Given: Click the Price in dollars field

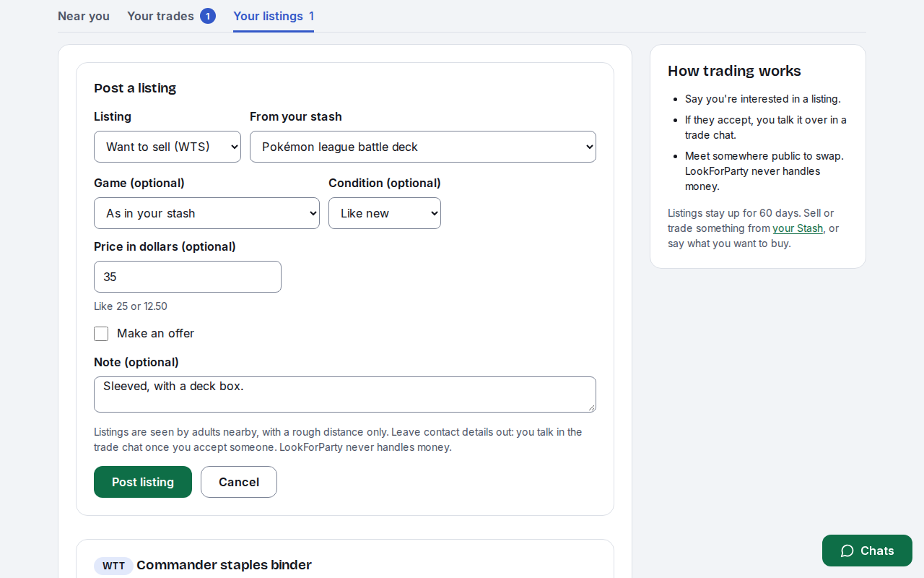Looking at the screenshot, I should 188,277.
